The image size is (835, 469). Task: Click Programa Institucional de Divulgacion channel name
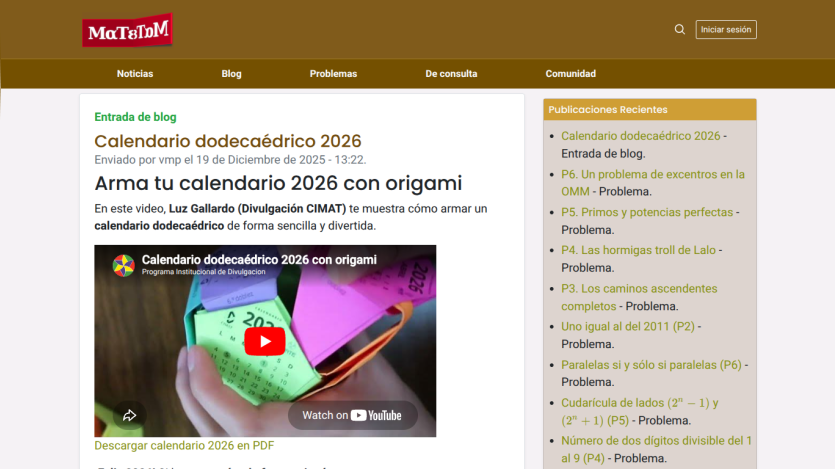click(x=203, y=272)
